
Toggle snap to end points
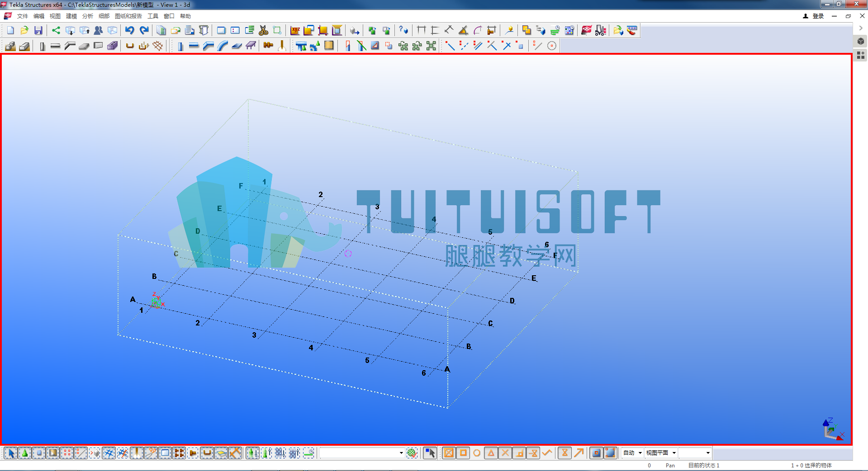[463, 452]
